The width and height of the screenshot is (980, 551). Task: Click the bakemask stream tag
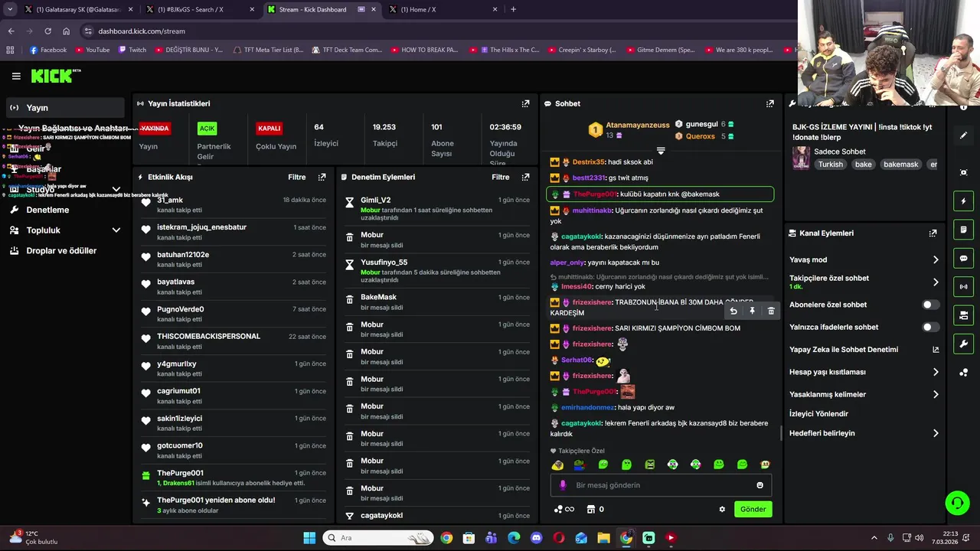(x=900, y=165)
